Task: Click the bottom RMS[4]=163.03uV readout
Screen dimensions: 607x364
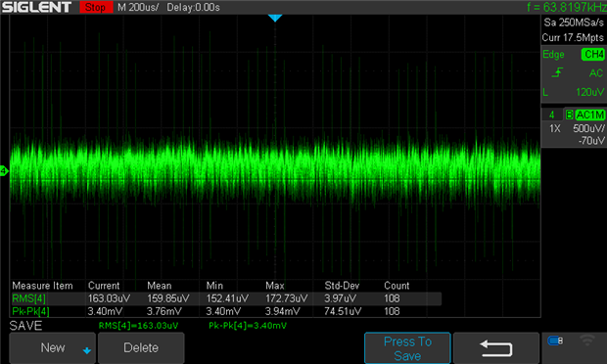Action: pos(138,326)
